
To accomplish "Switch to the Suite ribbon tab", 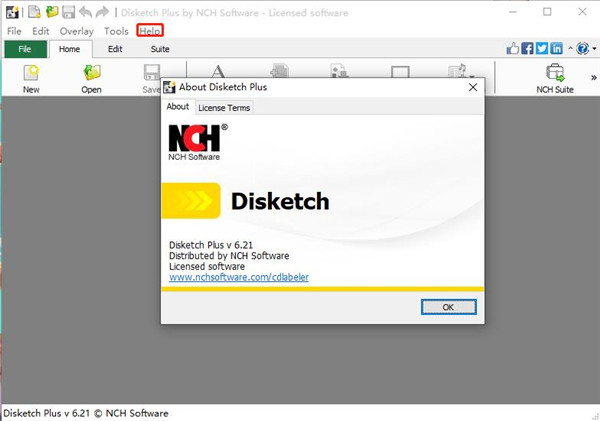I will [x=160, y=49].
